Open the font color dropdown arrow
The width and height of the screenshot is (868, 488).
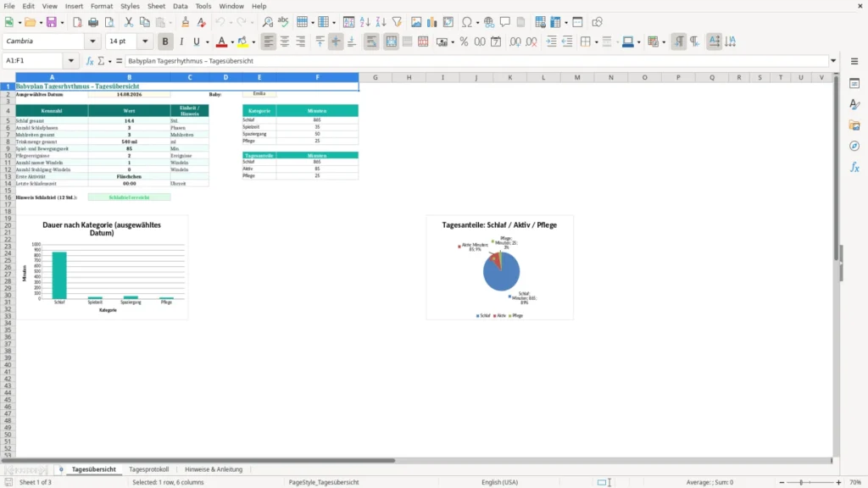[x=232, y=42]
